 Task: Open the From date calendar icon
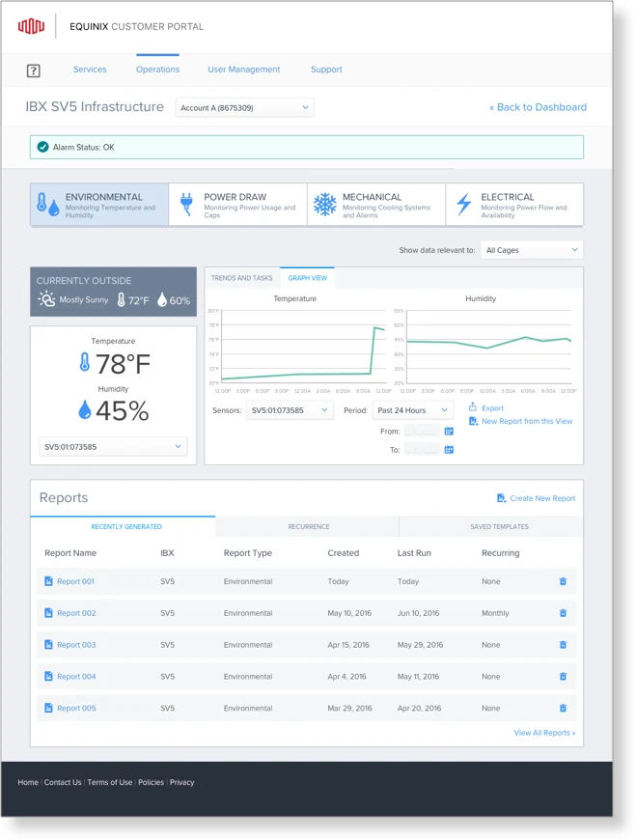(449, 431)
